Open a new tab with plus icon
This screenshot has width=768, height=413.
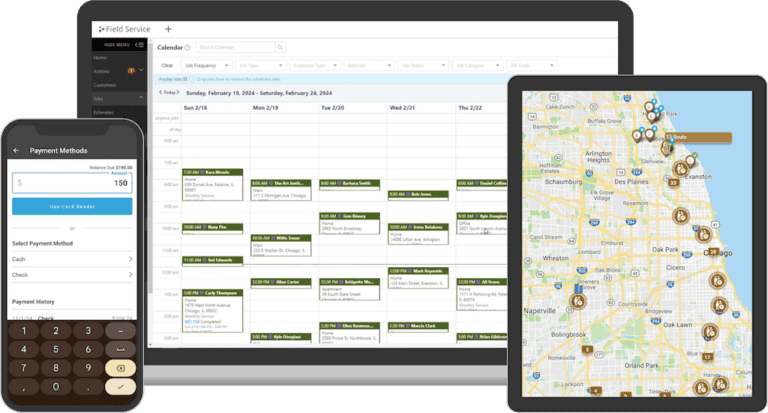pos(168,29)
